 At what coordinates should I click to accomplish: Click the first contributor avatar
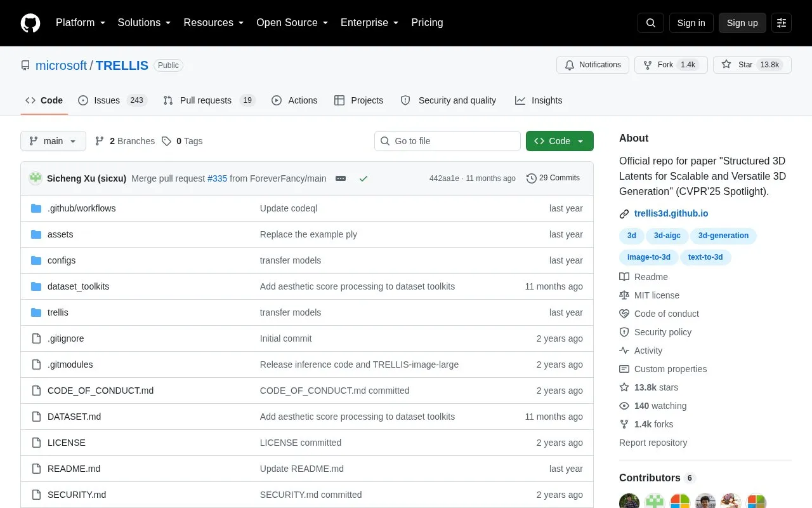click(x=629, y=501)
